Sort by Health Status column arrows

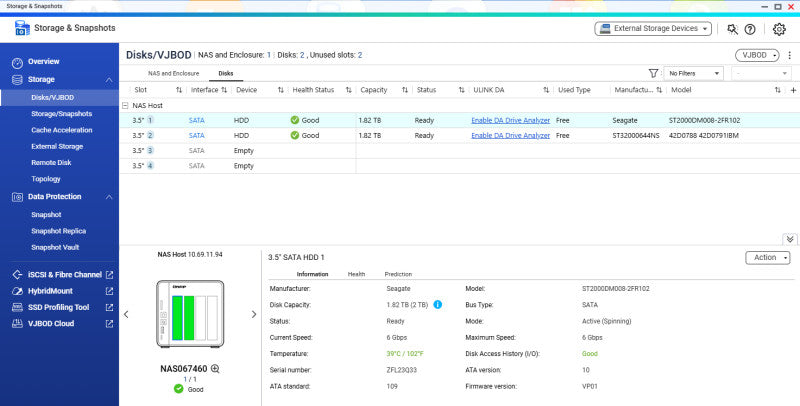[x=348, y=90]
